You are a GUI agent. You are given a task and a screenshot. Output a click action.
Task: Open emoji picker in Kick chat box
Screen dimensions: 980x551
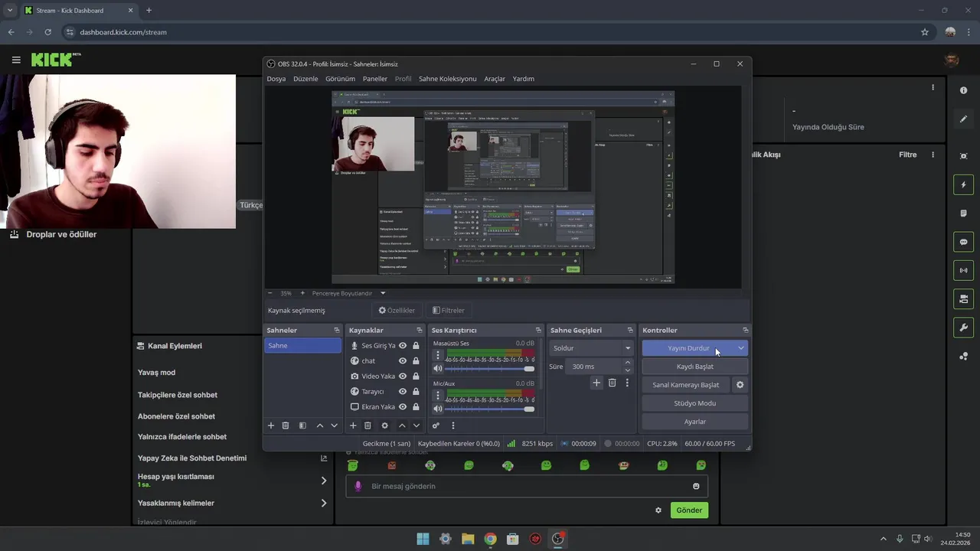696,486
